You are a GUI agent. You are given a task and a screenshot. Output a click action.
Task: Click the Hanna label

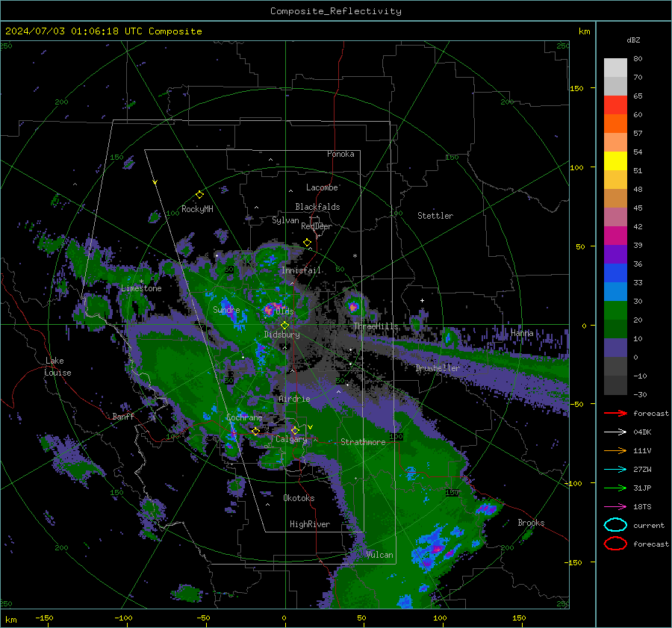522,333
